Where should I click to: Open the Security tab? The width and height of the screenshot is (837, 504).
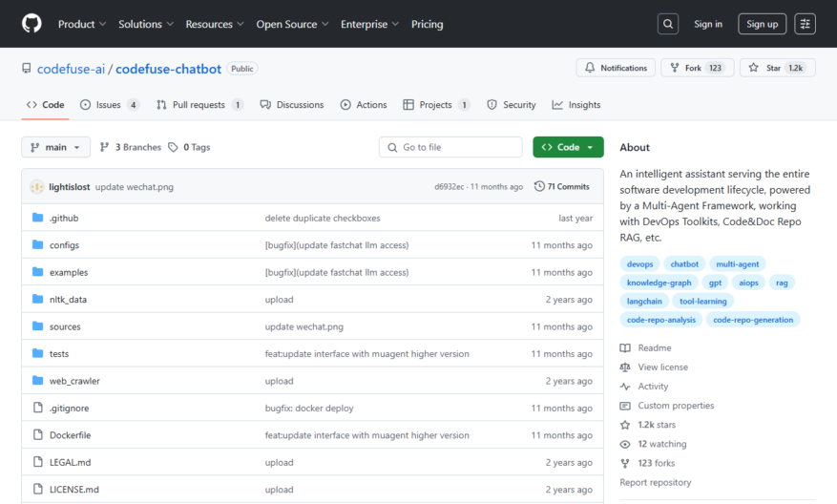click(x=511, y=105)
